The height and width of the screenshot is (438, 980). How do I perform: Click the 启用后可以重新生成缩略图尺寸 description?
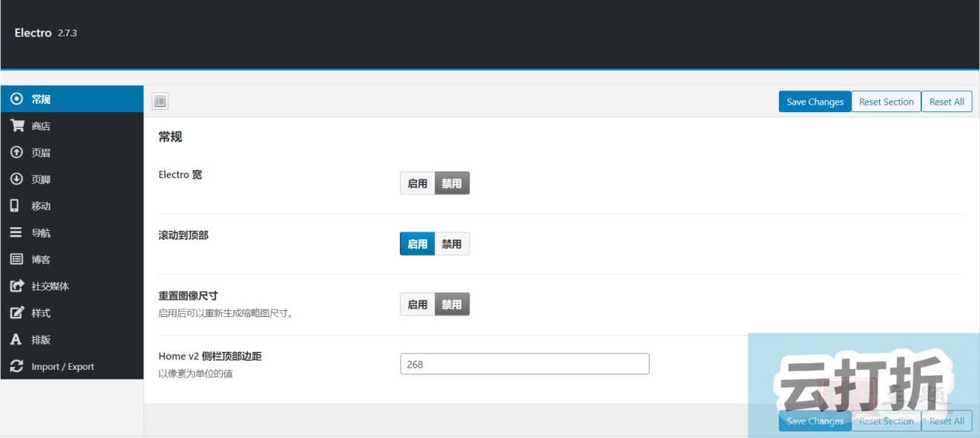pos(226,313)
